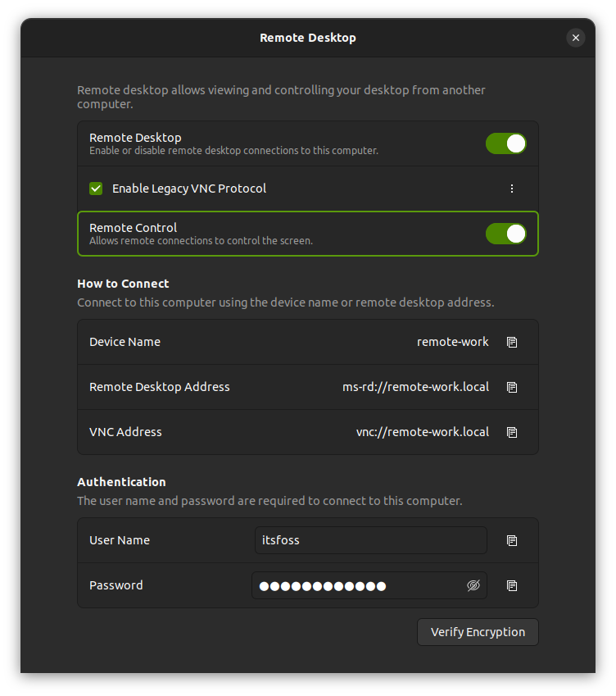Open the Legacy VNC options menu
616x696 pixels.
511,188
